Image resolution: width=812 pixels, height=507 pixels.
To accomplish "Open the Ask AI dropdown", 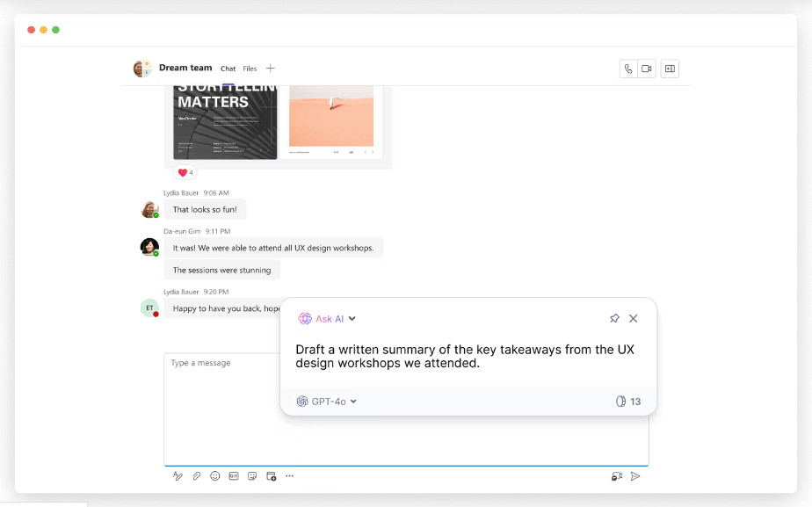I will (x=352, y=318).
